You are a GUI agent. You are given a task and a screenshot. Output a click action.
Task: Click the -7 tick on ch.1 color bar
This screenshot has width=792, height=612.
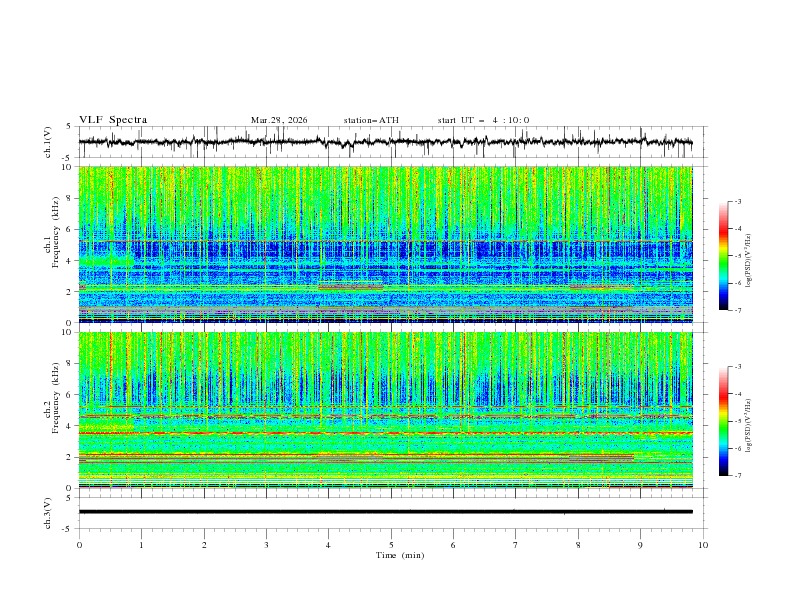[737, 310]
